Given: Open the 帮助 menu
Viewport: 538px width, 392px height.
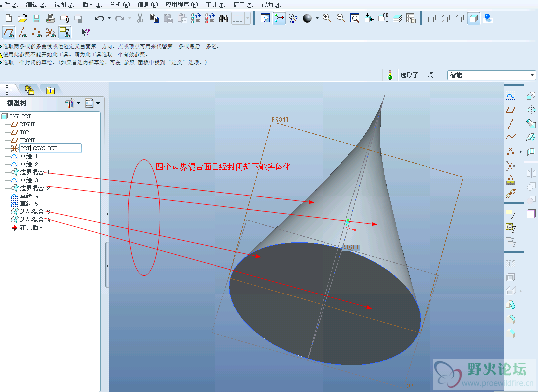Looking at the screenshot, I should (x=271, y=5).
